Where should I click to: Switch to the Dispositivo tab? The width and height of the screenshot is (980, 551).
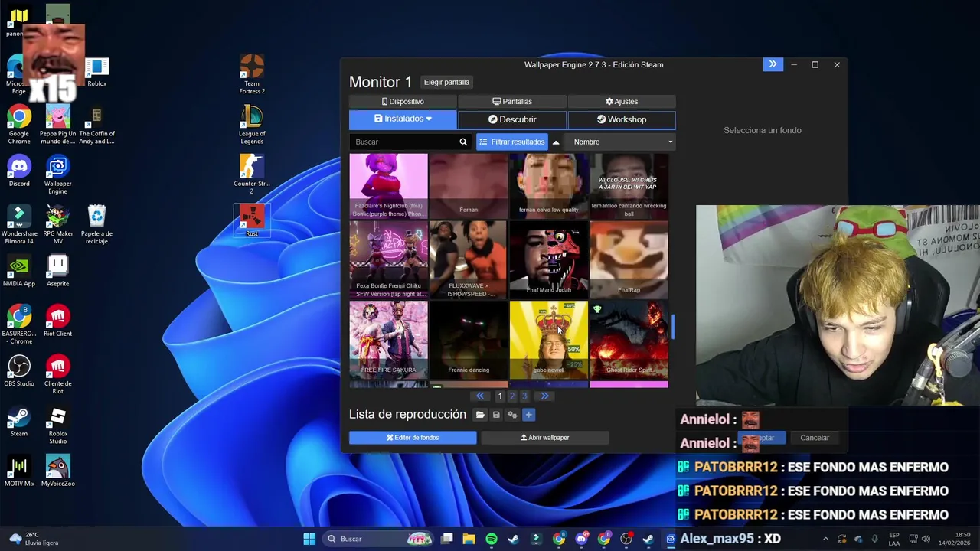point(403,101)
